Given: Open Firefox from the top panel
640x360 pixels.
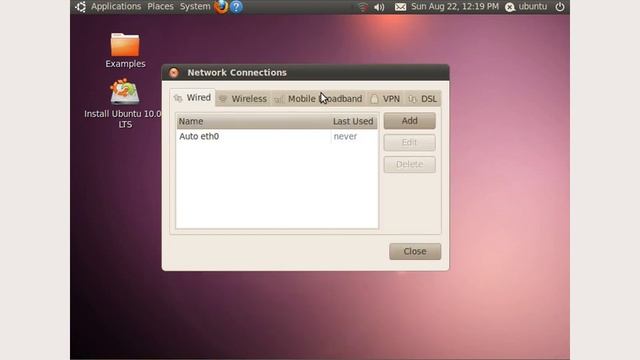Looking at the screenshot, I should coord(221,7).
